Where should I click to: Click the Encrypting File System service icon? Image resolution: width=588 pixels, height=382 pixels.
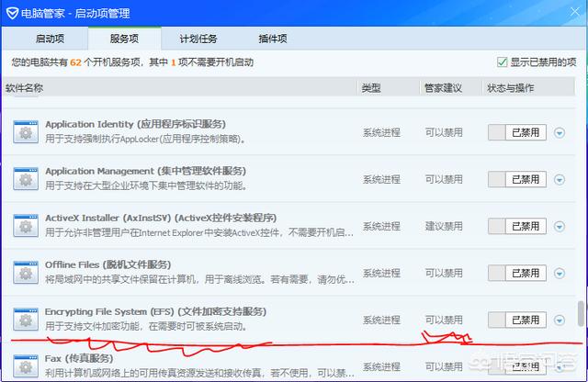[24, 320]
